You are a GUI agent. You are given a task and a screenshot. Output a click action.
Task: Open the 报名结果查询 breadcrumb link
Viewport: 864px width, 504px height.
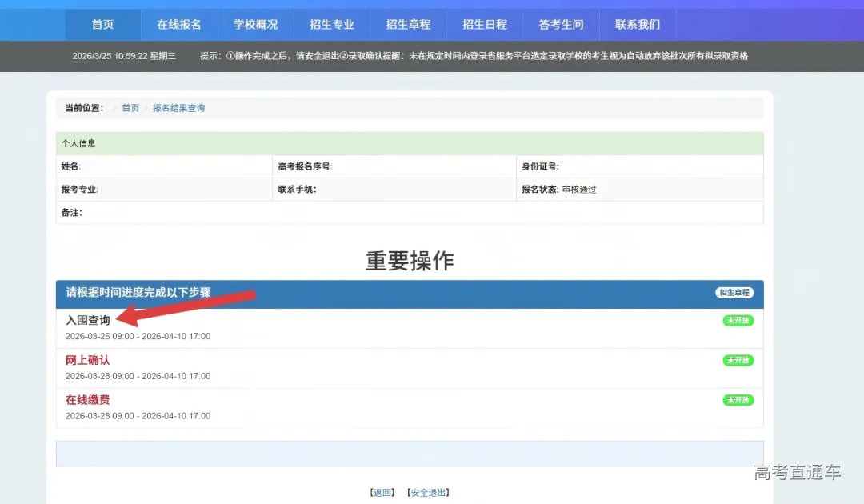click(x=178, y=107)
